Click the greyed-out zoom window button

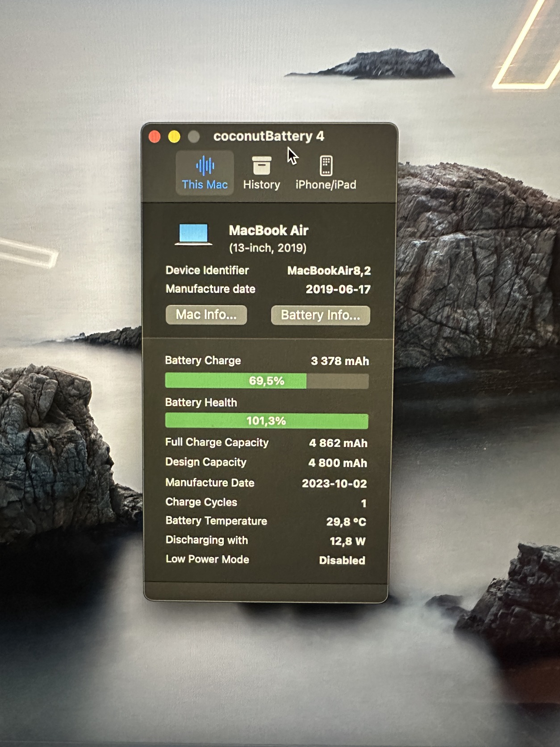tap(194, 136)
